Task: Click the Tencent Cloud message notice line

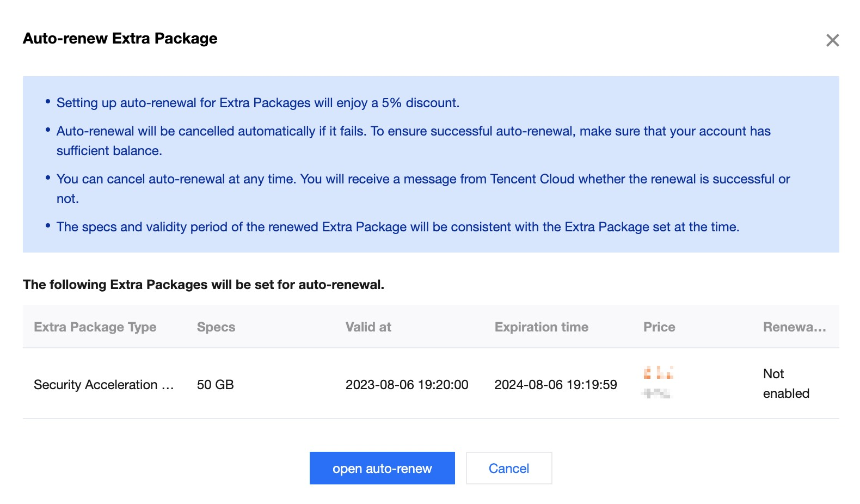Action: pyautogui.click(x=423, y=179)
